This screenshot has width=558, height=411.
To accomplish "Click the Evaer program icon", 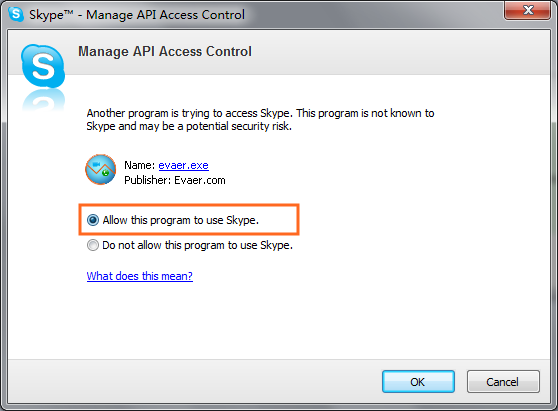I will pos(100,170).
